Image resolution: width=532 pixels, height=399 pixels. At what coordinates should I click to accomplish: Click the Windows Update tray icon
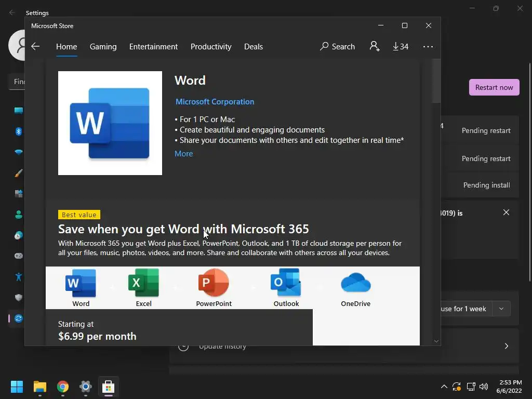tap(457, 387)
